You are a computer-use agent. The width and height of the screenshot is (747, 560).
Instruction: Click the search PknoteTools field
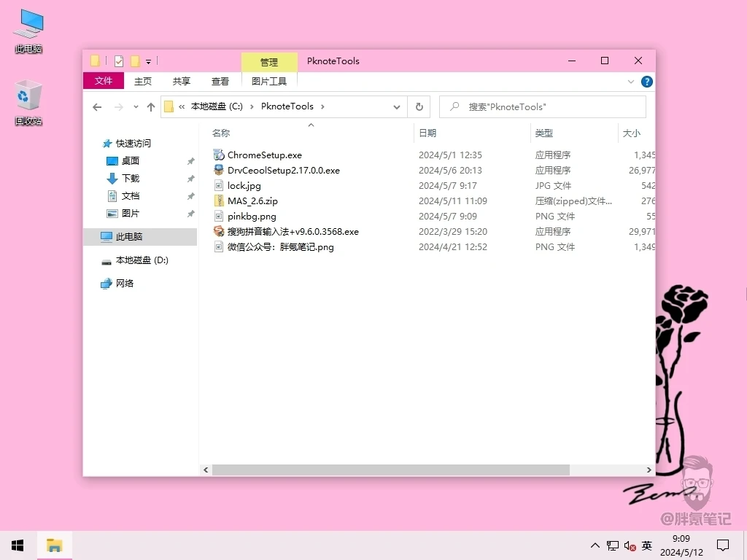click(543, 106)
